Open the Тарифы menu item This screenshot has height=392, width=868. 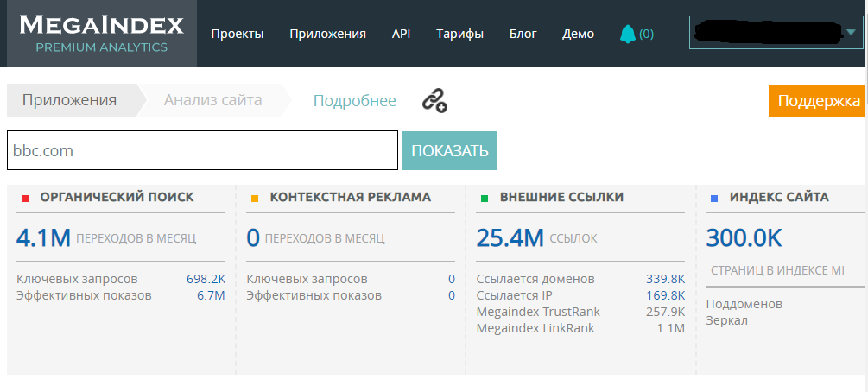(x=459, y=34)
